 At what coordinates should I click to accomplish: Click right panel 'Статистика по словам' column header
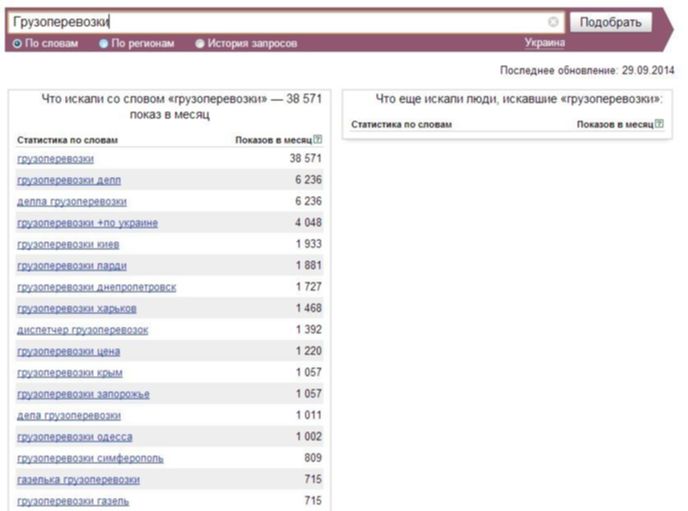pyautogui.click(x=401, y=125)
